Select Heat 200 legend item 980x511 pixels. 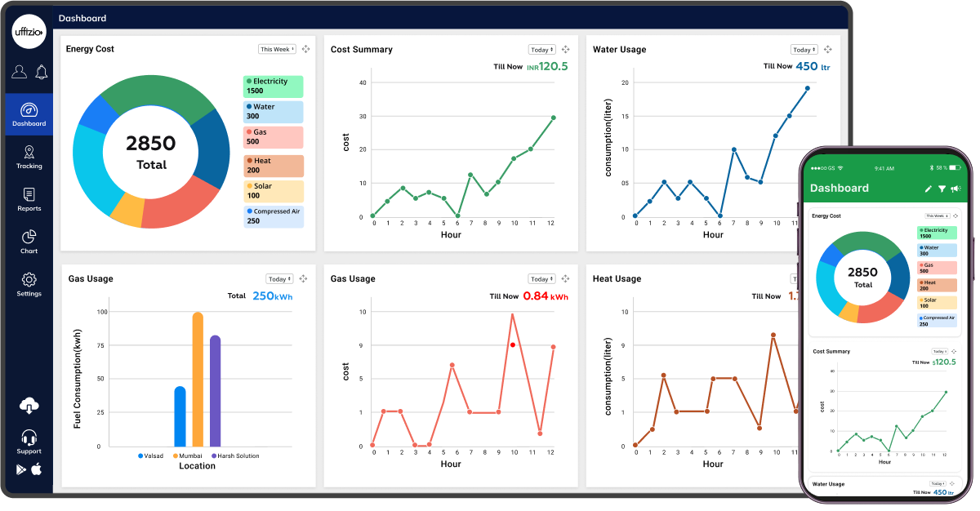tap(273, 167)
